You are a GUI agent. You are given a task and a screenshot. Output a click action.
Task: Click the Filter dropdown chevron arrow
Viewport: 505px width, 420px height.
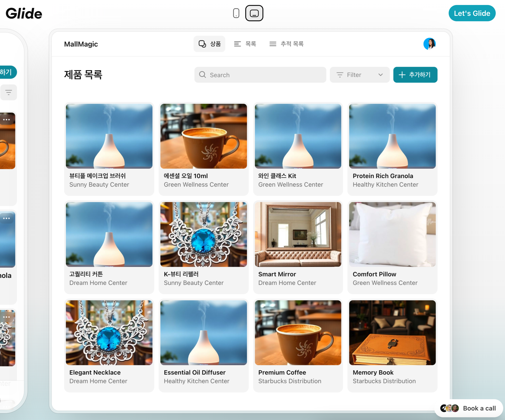(x=380, y=75)
